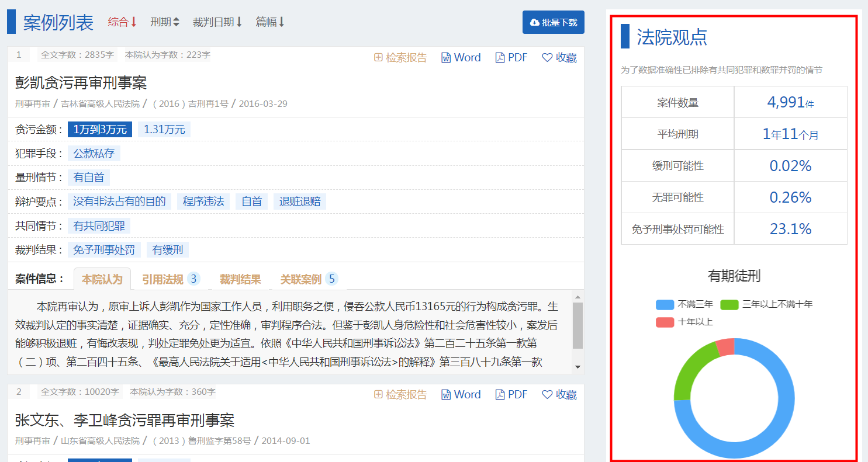Screen dimensions: 868x462
Task: Click the 批量下载 batch download button
Action: pyautogui.click(x=553, y=22)
